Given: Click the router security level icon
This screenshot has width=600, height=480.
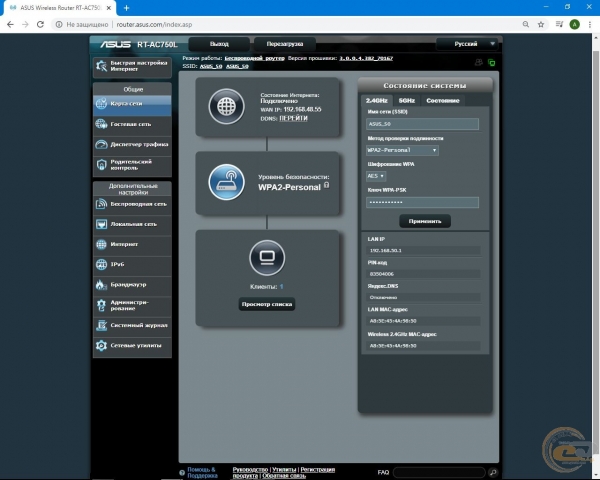Looking at the screenshot, I should (x=225, y=181).
